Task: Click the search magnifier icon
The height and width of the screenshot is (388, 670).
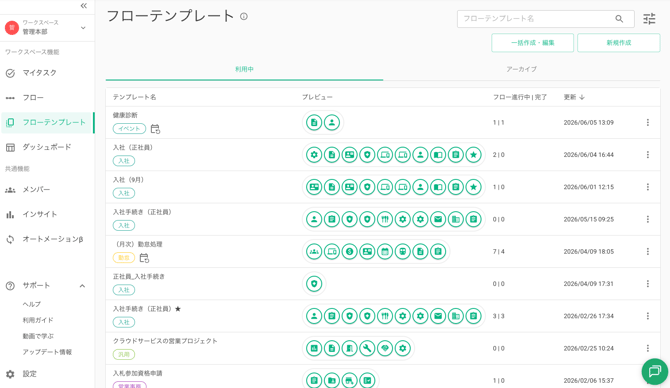Action: pyautogui.click(x=619, y=19)
